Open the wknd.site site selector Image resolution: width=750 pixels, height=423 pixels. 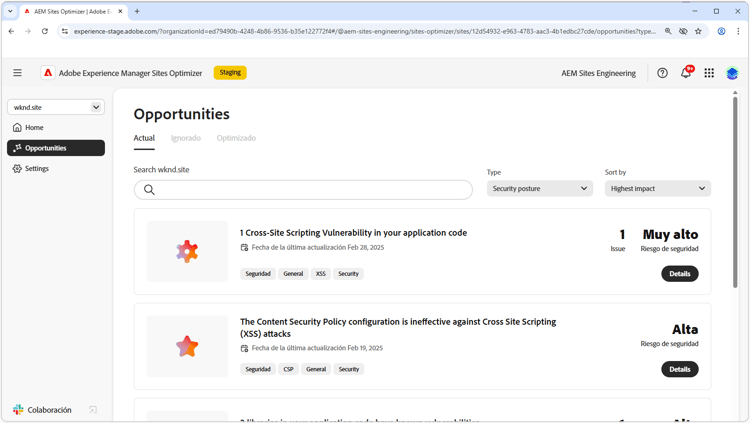[x=56, y=107]
